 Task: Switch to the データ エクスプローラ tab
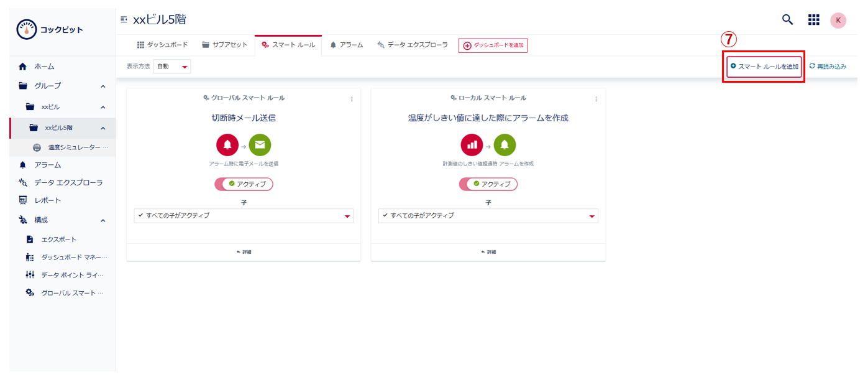click(412, 45)
